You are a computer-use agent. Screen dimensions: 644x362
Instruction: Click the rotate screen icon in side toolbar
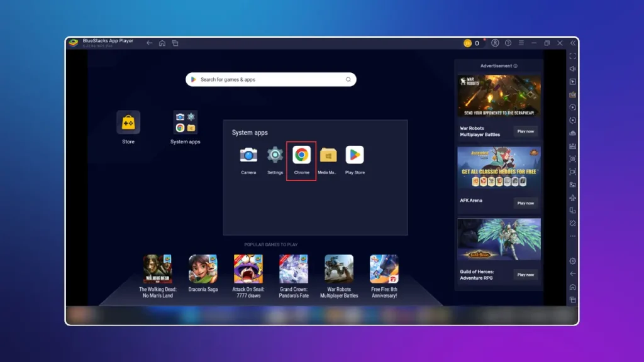(x=572, y=223)
